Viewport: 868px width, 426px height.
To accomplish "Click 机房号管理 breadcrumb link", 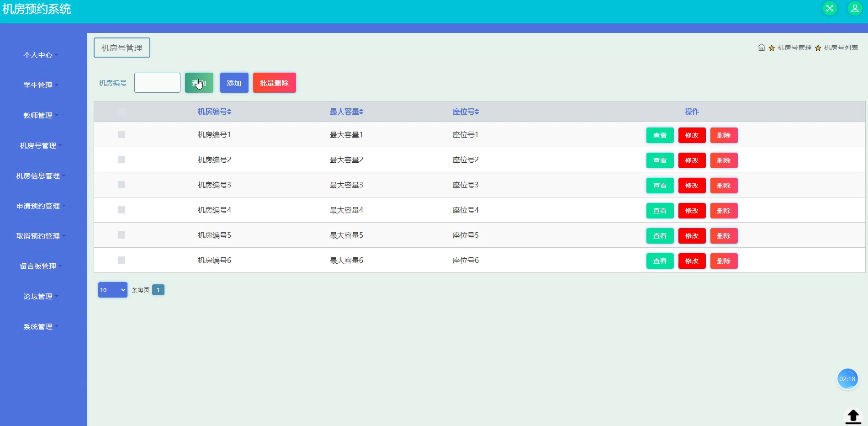I will tap(794, 48).
